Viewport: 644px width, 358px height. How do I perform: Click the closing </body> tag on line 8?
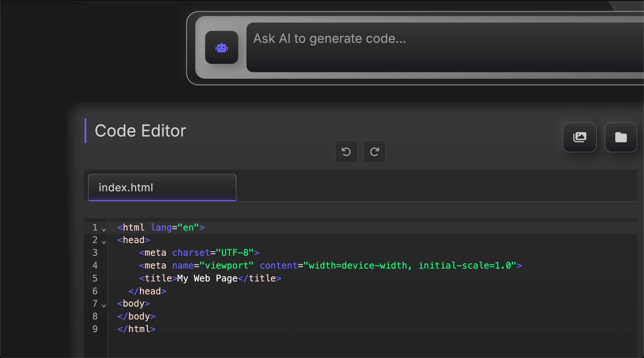coord(136,316)
